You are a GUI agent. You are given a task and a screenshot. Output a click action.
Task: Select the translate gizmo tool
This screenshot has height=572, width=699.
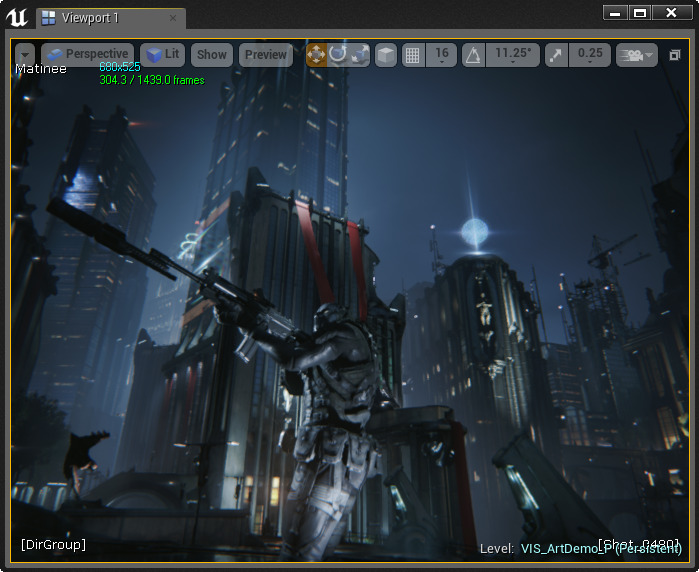click(316, 55)
